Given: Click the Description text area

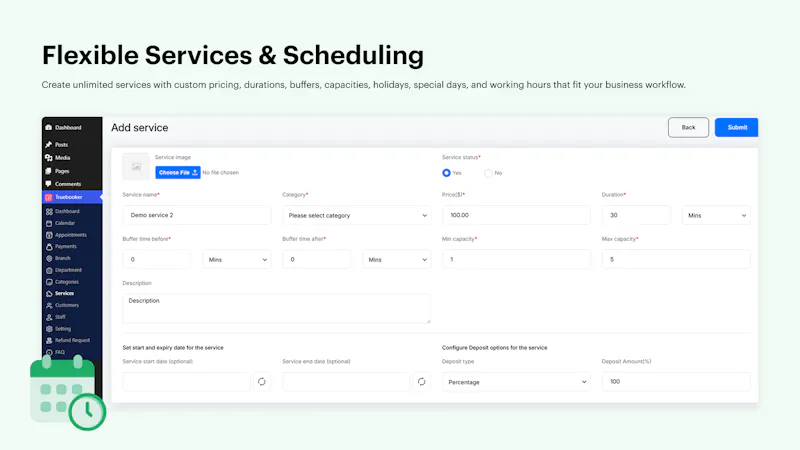Looking at the screenshot, I should pyautogui.click(x=277, y=309).
